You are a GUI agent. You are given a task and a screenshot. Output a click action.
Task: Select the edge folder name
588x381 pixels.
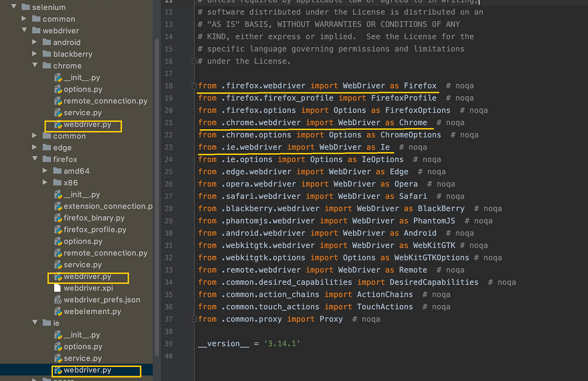click(x=62, y=148)
